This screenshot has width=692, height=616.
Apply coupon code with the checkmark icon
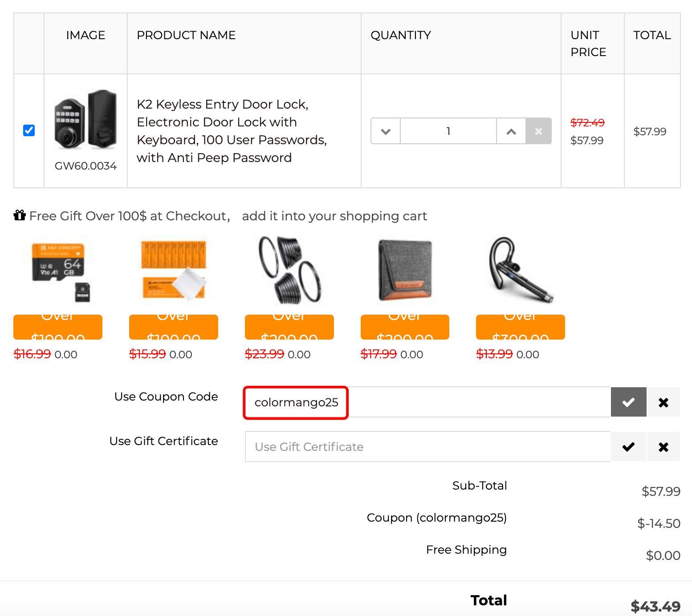point(628,402)
